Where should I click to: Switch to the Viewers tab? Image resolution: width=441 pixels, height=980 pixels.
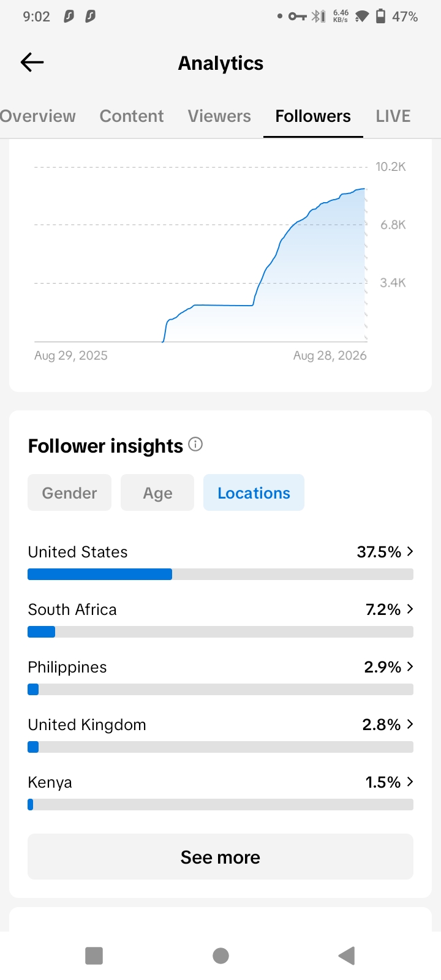pyautogui.click(x=219, y=116)
